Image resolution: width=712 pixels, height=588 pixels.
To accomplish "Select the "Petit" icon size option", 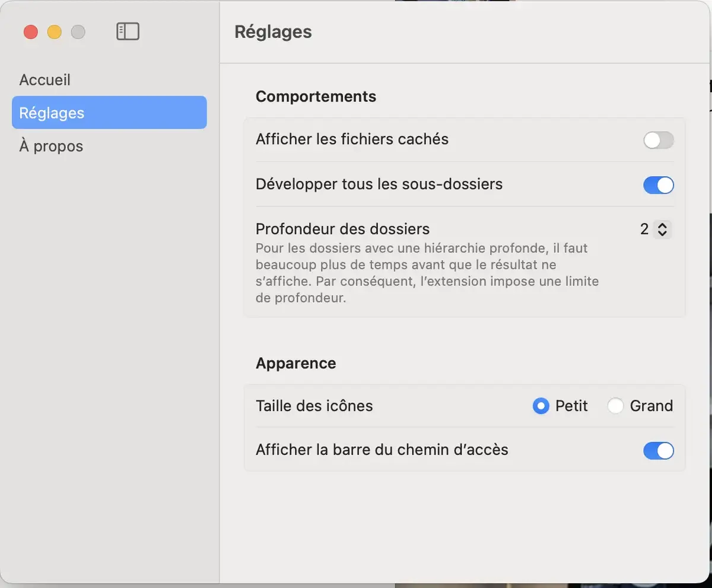I will (541, 406).
